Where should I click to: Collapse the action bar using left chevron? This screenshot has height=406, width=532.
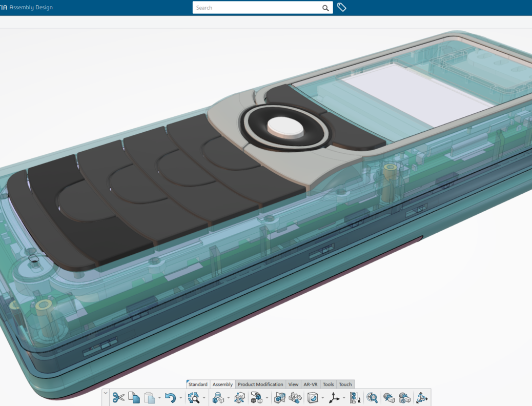click(x=106, y=394)
